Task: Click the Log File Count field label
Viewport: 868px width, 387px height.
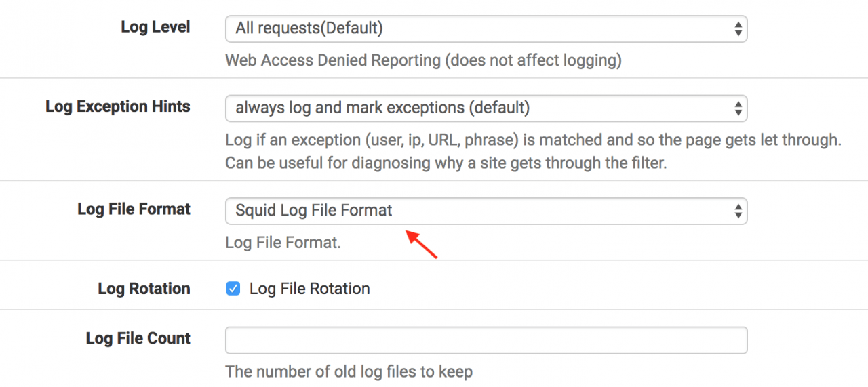Action: [x=138, y=338]
